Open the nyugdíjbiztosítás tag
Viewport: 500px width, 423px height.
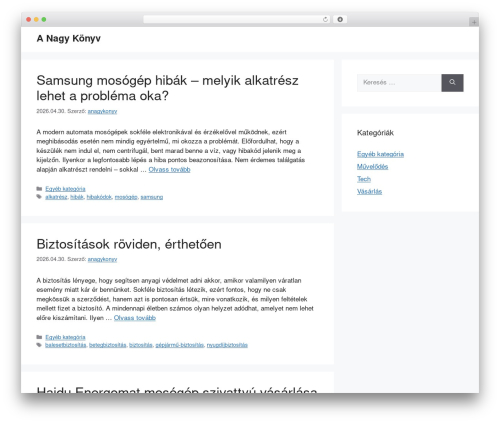pyautogui.click(x=227, y=345)
